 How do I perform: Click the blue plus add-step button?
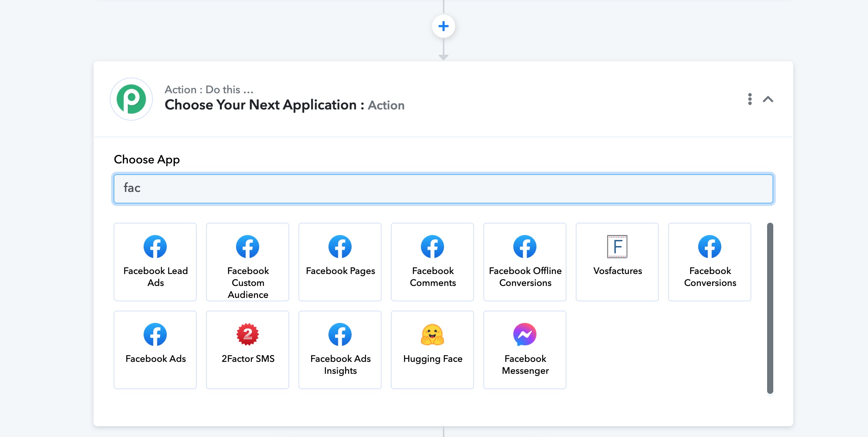[x=443, y=26]
